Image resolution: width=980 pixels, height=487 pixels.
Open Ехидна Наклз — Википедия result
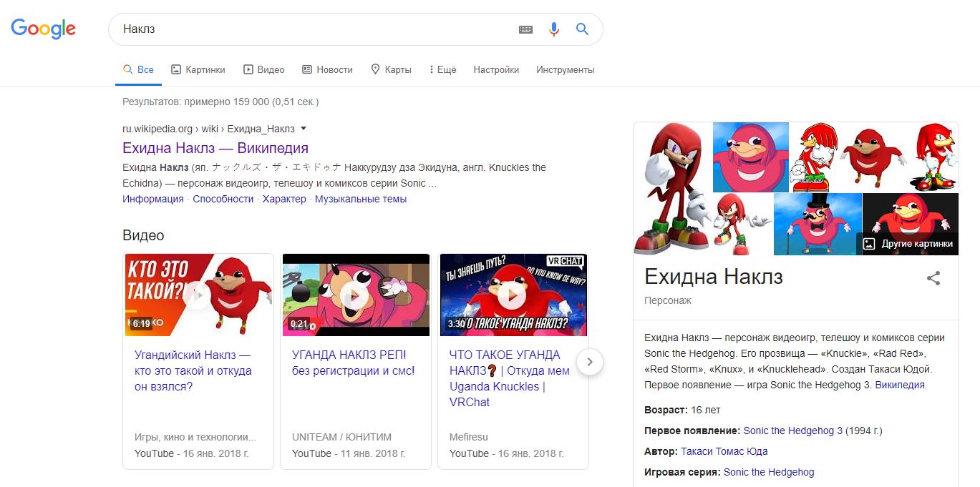click(x=215, y=148)
